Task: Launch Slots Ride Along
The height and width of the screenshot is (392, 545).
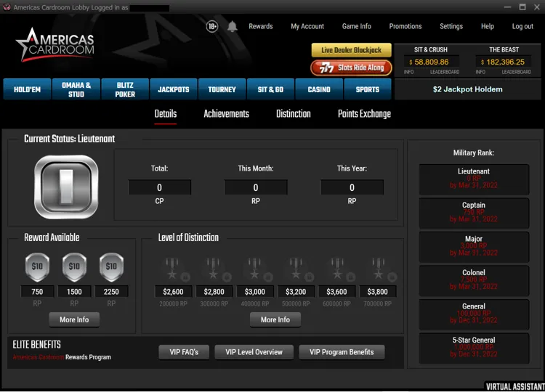Action: pyautogui.click(x=352, y=68)
